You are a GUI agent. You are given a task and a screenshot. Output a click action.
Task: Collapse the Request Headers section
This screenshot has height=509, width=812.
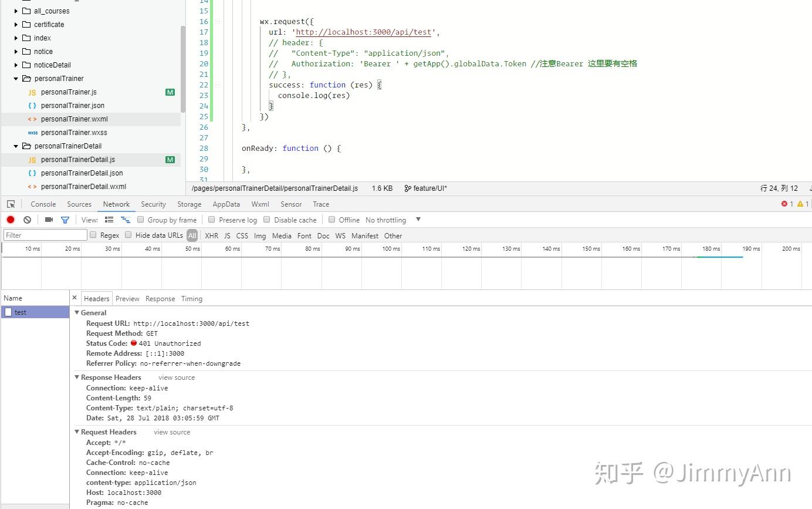coord(77,432)
